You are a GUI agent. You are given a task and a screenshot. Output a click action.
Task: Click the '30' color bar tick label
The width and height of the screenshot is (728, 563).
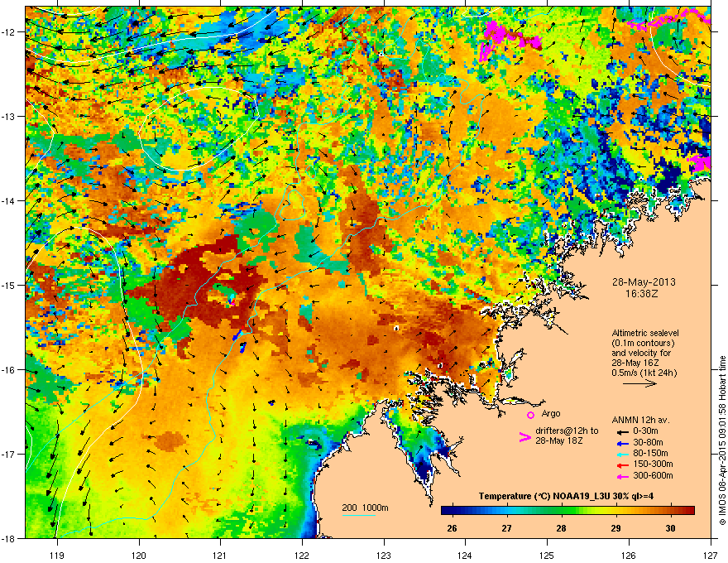coord(670,528)
